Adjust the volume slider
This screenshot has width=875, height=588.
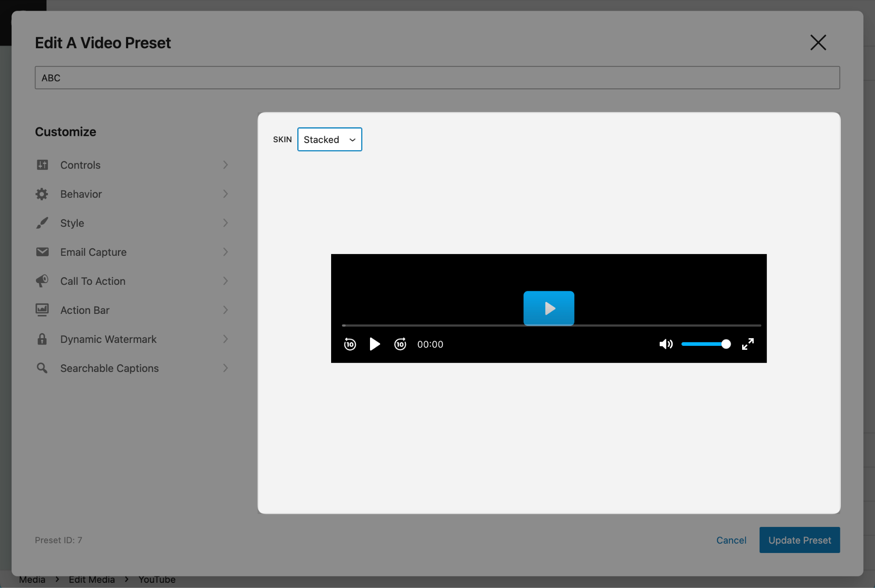pyautogui.click(x=706, y=344)
